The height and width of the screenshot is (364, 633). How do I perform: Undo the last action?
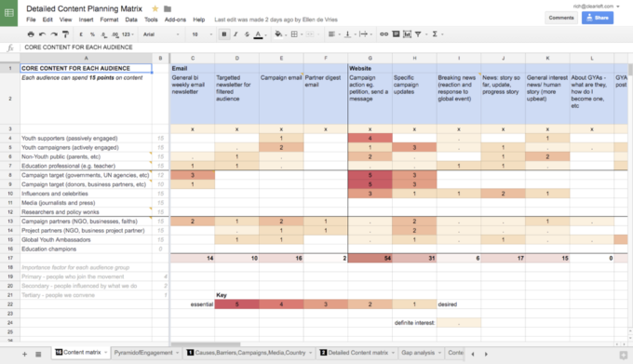tap(43, 34)
